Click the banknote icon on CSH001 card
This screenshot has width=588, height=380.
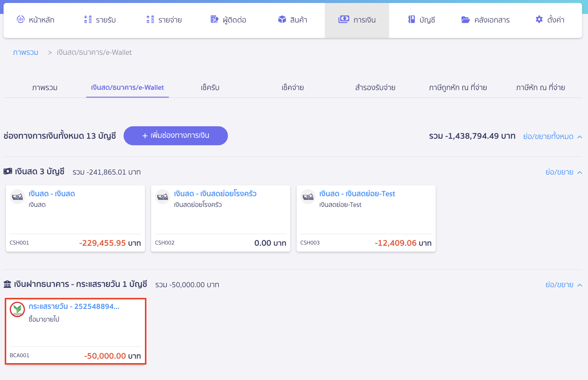coord(17,196)
